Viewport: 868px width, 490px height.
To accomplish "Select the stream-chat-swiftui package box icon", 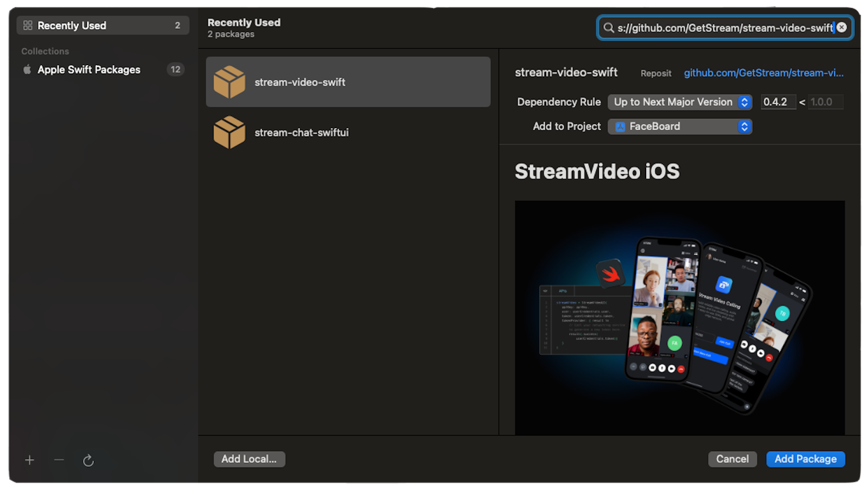I will [x=230, y=132].
